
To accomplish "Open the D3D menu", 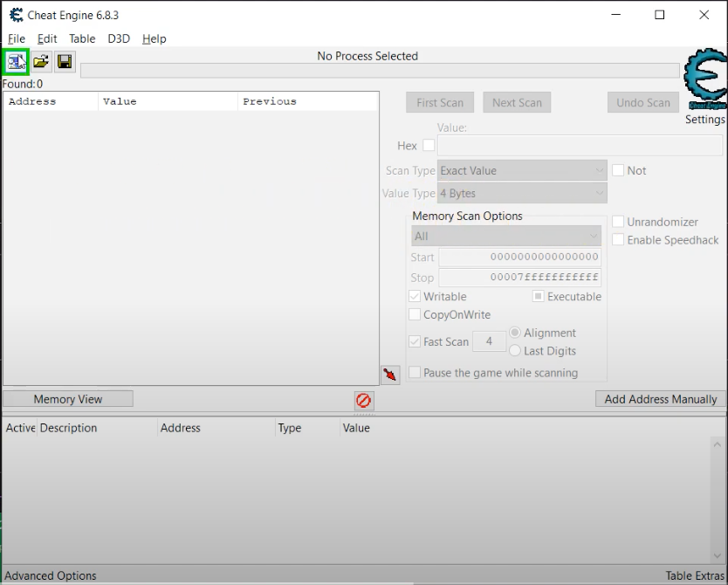I will 119,38.
